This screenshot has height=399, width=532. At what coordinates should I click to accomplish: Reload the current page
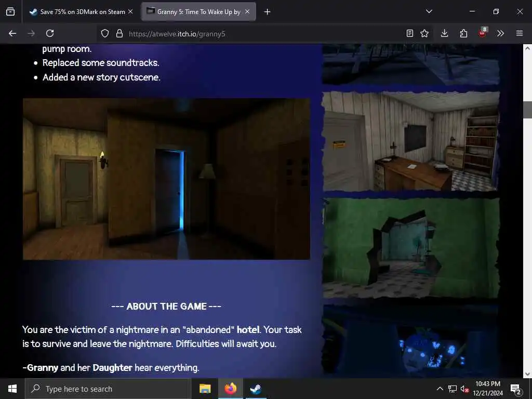[50, 33]
